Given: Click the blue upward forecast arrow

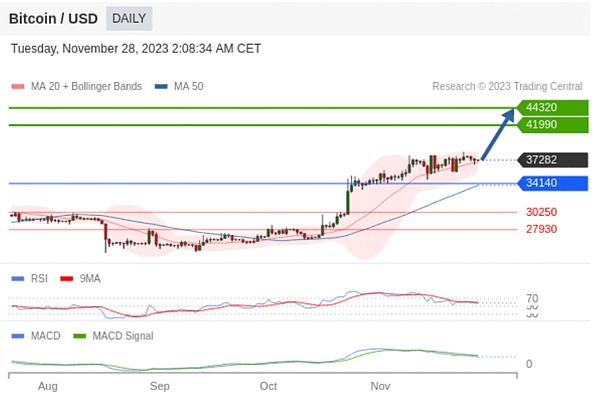Looking at the screenshot, I should tap(498, 133).
